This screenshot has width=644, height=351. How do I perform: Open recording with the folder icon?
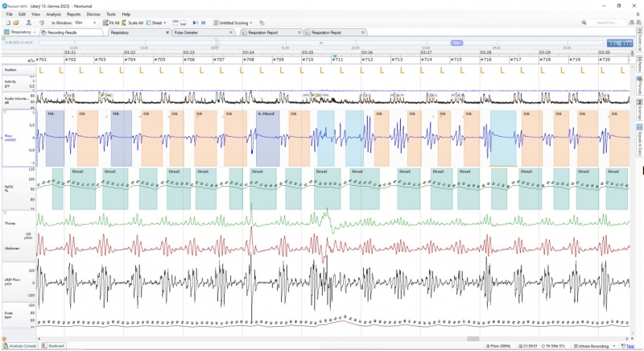[16, 23]
